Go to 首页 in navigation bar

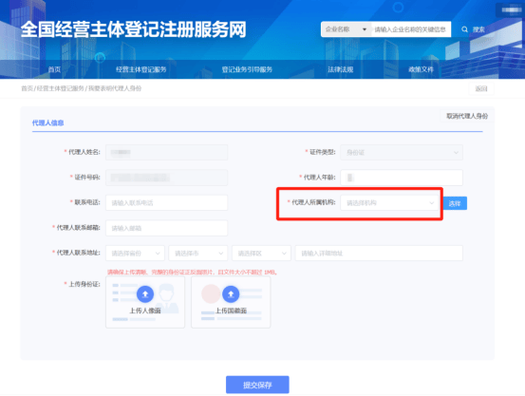(55, 69)
